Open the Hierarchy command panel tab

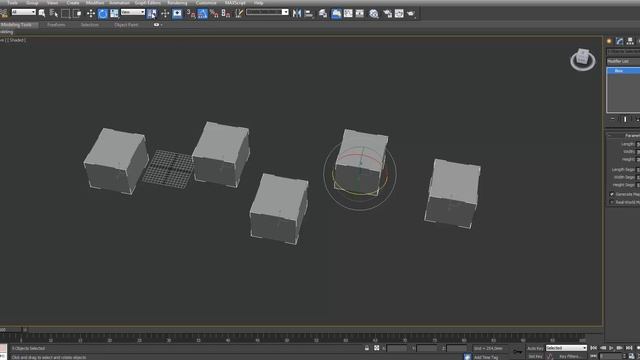tap(630, 41)
